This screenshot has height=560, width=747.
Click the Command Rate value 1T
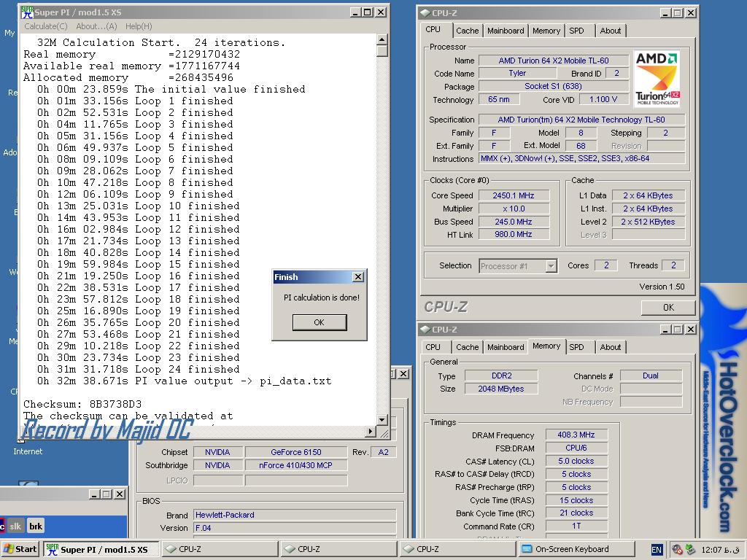576,526
